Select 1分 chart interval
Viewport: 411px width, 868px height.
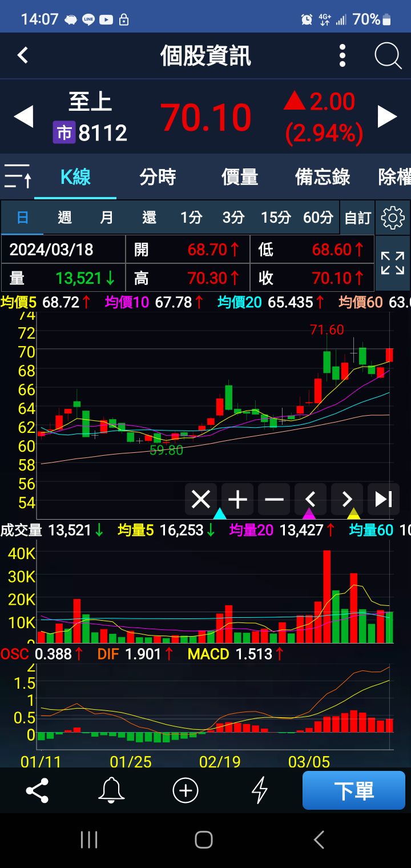tap(191, 218)
